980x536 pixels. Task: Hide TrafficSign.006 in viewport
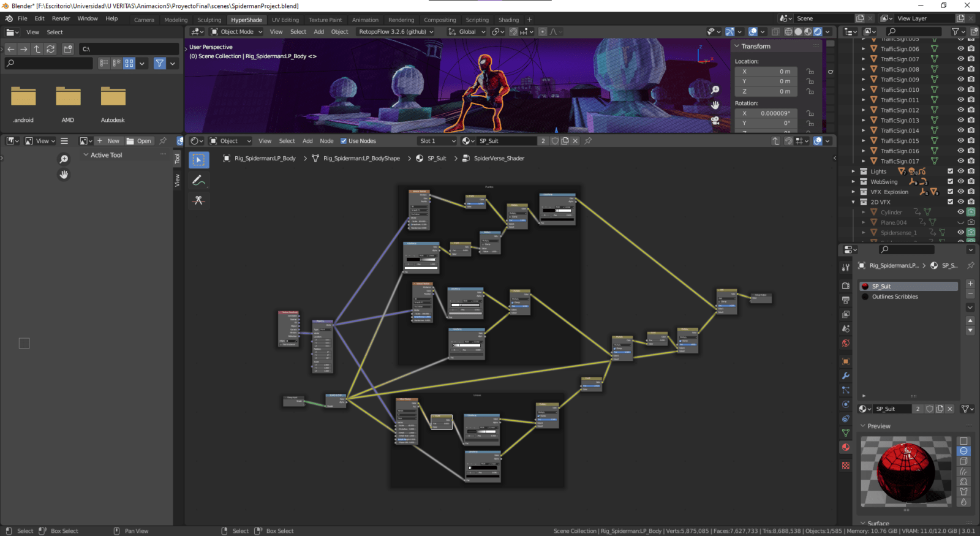click(960, 49)
